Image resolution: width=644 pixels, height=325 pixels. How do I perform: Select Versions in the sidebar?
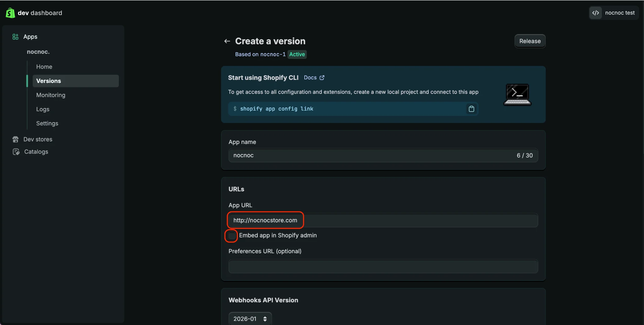tap(75, 81)
